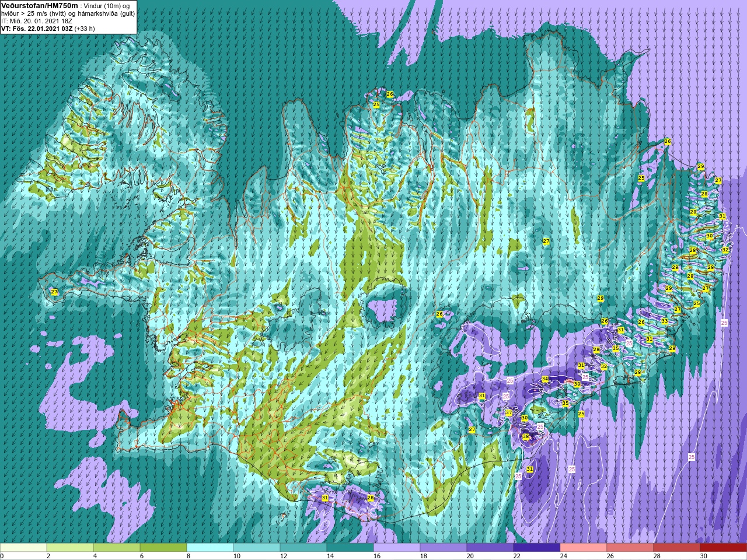Click the light lavender 16–18 legend swatch
The image size is (747, 560).
pyautogui.click(x=397, y=548)
